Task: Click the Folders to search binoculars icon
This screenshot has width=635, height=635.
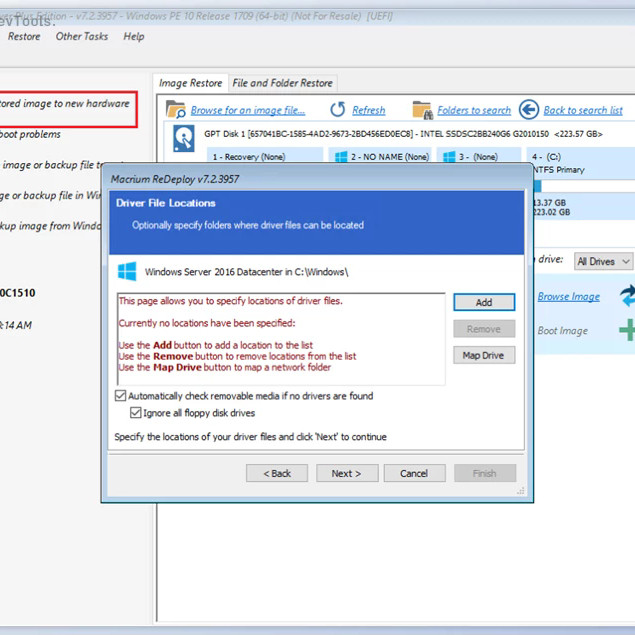Action: [422, 110]
